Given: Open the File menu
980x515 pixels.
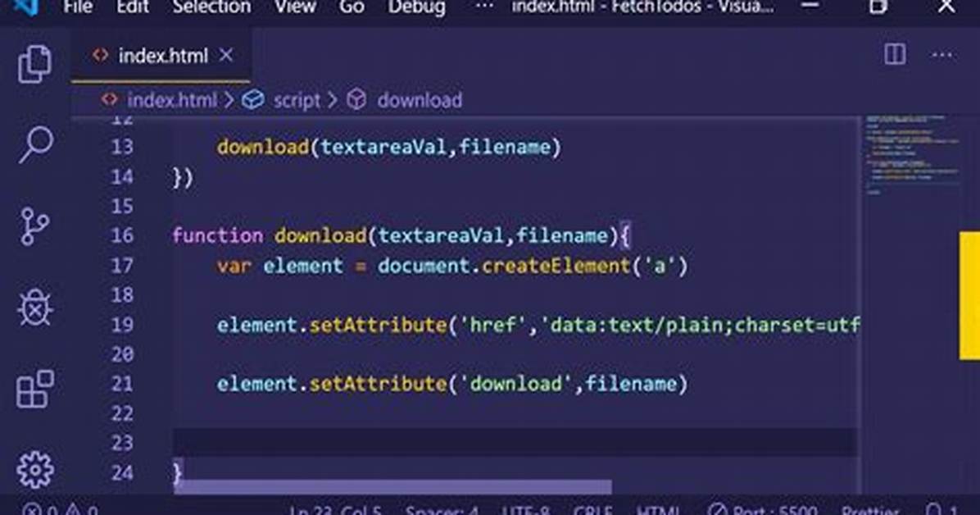Looking at the screenshot, I should point(78,7).
